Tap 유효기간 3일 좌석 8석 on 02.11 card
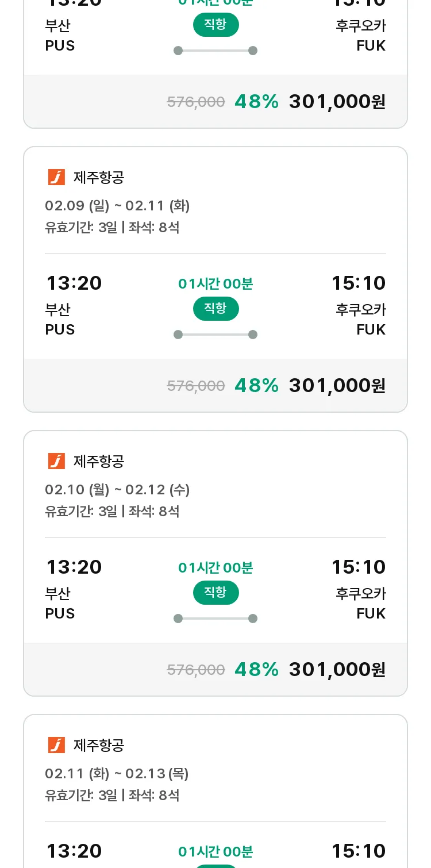This screenshot has height=868, width=431. 112,796
